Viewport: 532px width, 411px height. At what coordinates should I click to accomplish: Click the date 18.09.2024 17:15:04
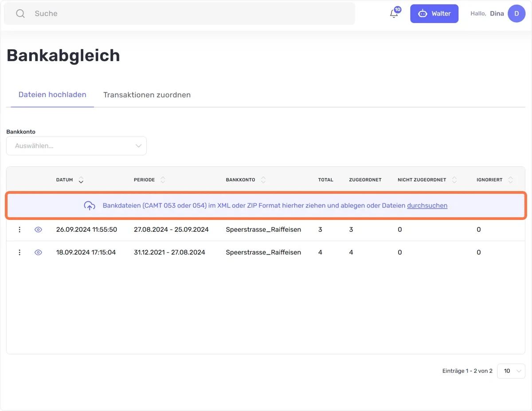[86, 252]
